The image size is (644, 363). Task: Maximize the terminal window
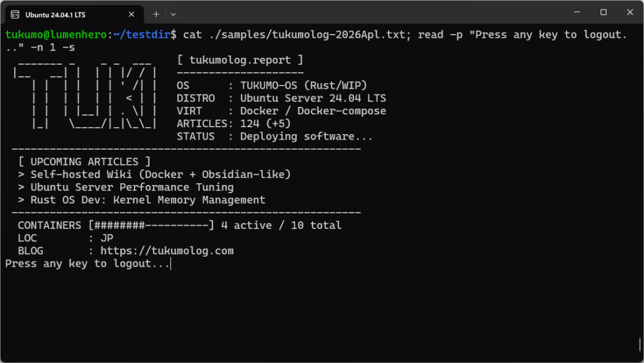pyautogui.click(x=603, y=13)
